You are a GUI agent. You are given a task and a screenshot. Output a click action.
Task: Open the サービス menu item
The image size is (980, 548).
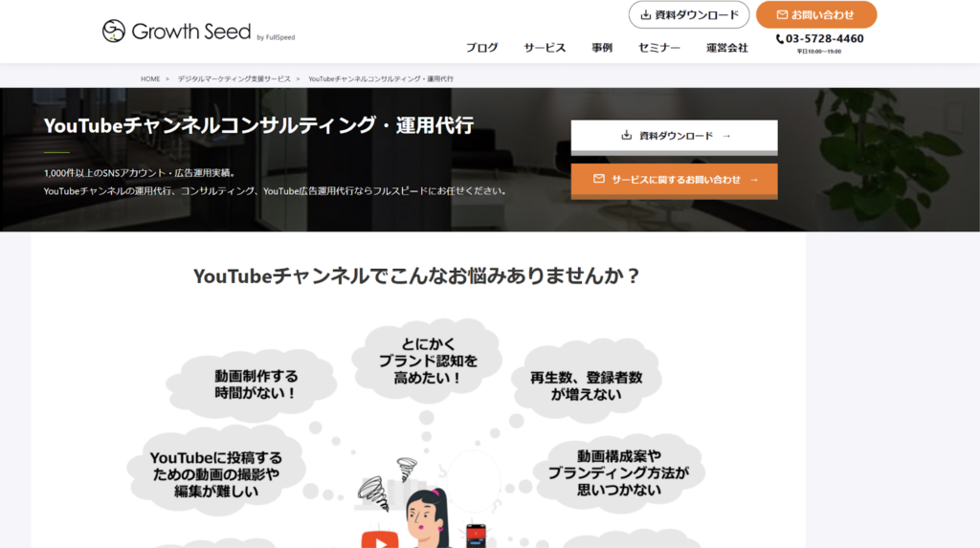coord(545,48)
